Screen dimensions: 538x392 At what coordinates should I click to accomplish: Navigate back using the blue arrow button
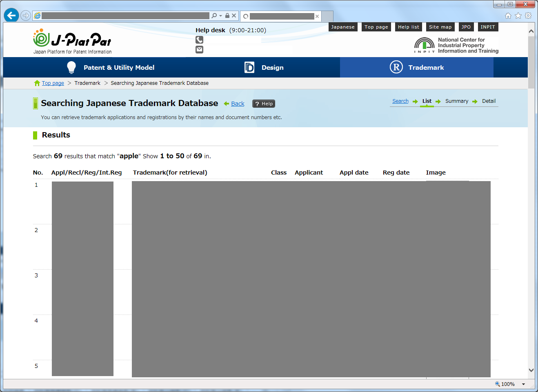click(x=11, y=15)
